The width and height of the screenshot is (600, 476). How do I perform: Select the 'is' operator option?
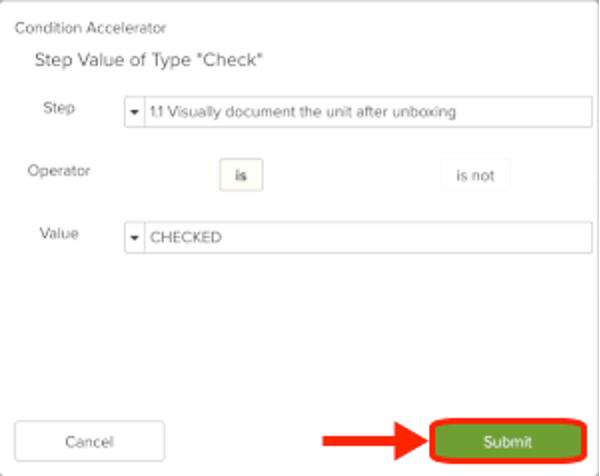coord(241,175)
